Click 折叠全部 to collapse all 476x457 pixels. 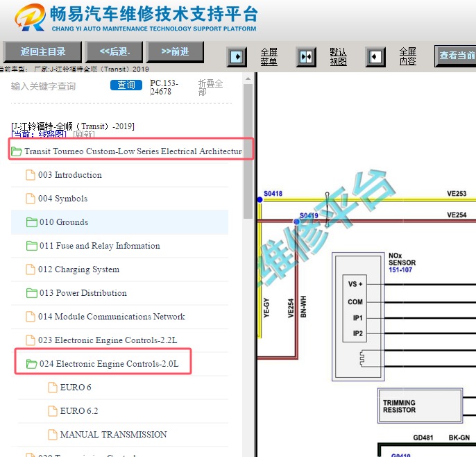210,88
